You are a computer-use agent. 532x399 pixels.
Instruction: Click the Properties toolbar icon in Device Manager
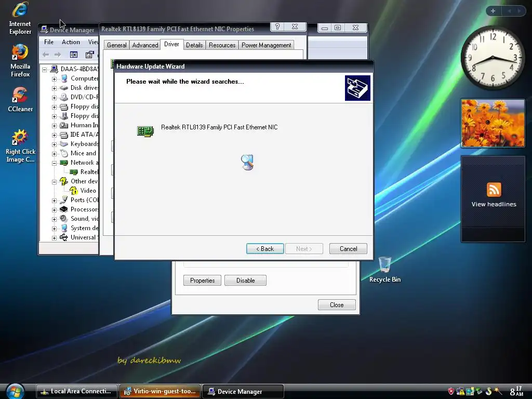coord(89,54)
